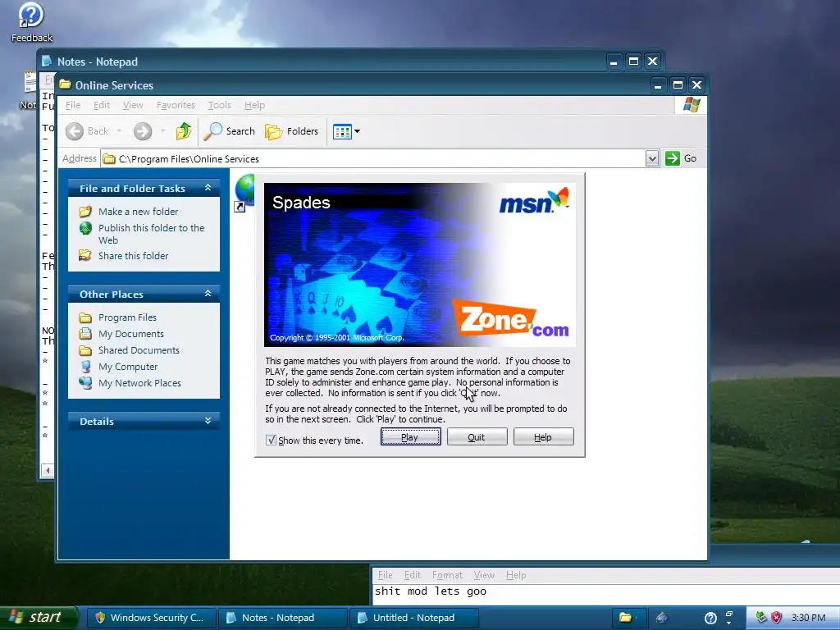
Task: Click the green network tray icon
Action: pyautogui.click(x=761, y=618)
